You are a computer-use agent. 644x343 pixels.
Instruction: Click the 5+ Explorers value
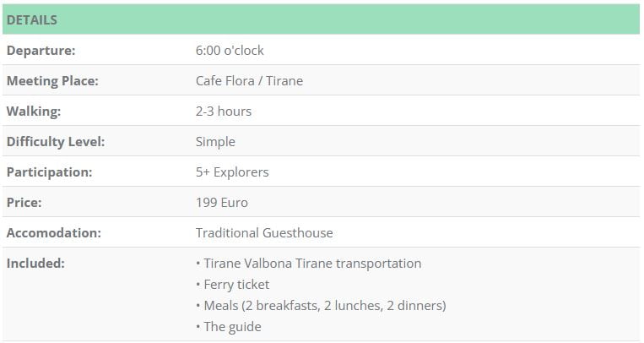(x=232, y=172)
